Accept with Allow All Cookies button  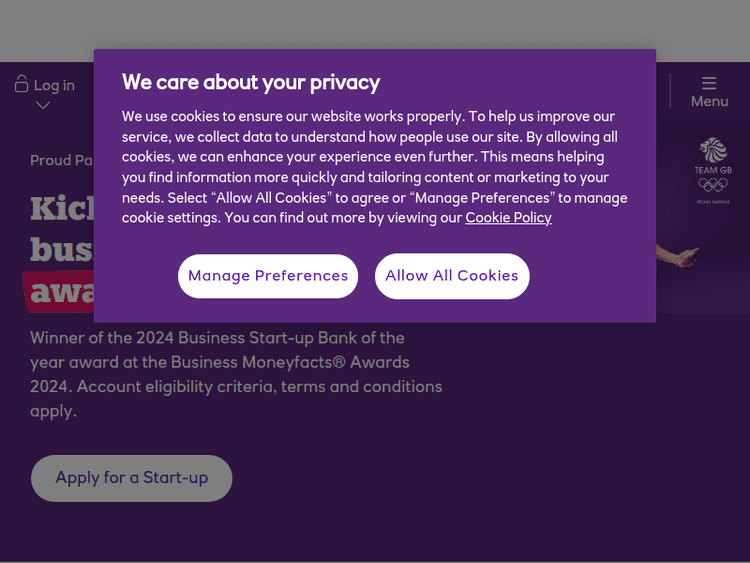click(x=452, y=276)
